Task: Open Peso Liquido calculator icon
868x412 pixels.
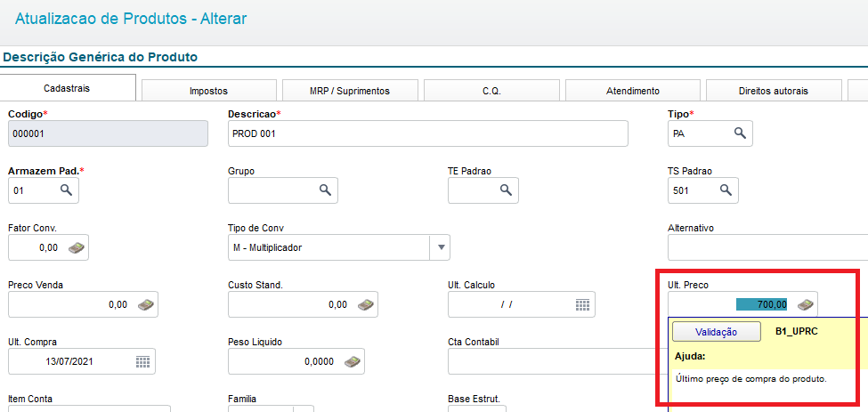Action: coord(352,361)
